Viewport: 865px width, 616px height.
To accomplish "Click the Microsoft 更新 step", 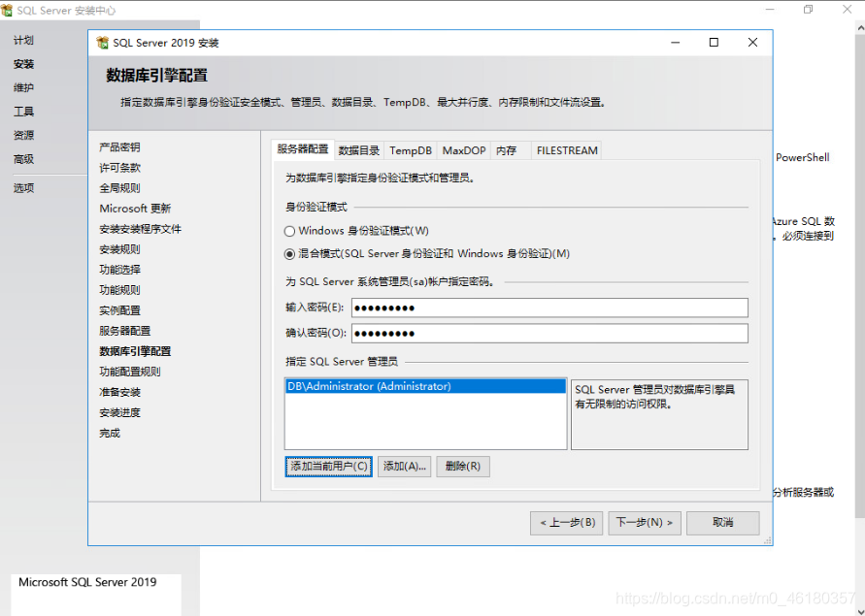I will 135,209.
